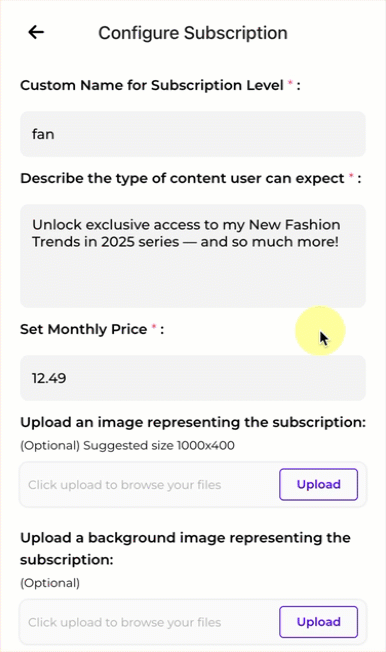
Task: Click the file placeholder for the background image upload
Action: pos(125,622)
